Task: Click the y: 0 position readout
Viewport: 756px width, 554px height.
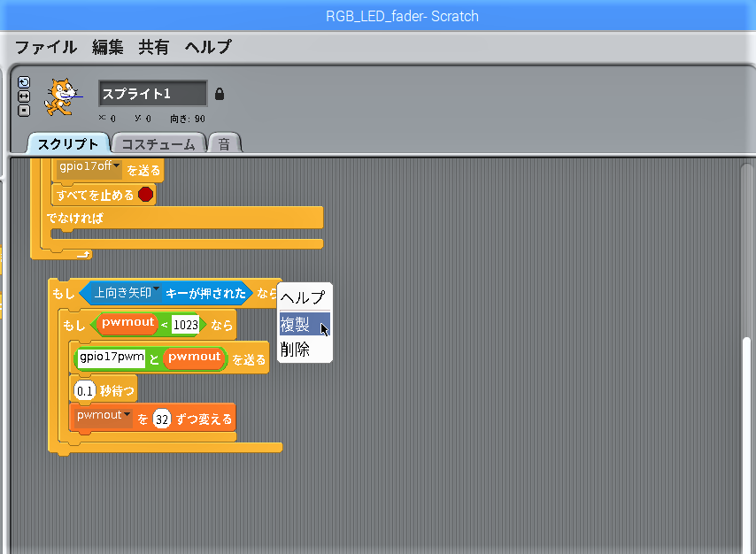Action: (143, 118)
